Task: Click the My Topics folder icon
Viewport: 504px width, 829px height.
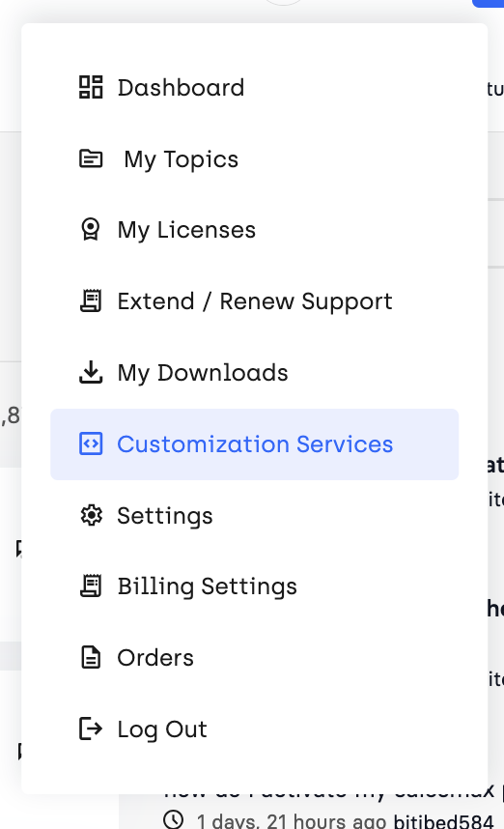Action: pyautogui.click(x=91, y=158)
